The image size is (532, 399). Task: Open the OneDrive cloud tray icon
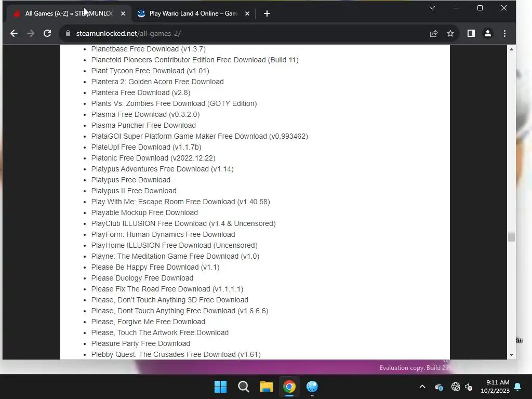point(438,387)
